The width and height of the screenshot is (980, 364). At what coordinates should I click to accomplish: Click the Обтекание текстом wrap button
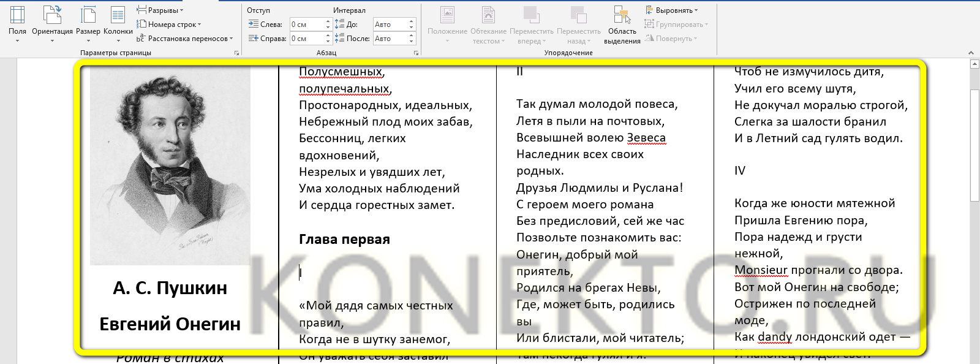(x=488, y=25)
